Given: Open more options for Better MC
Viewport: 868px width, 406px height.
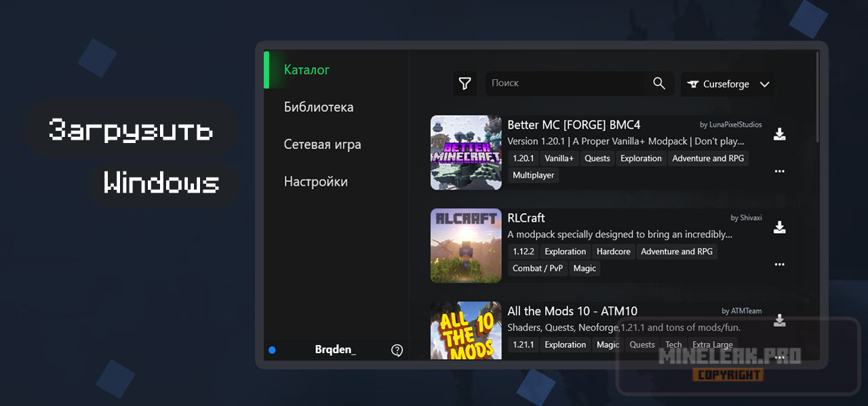Looking at the screenshot, I should [x=780, y=171].
